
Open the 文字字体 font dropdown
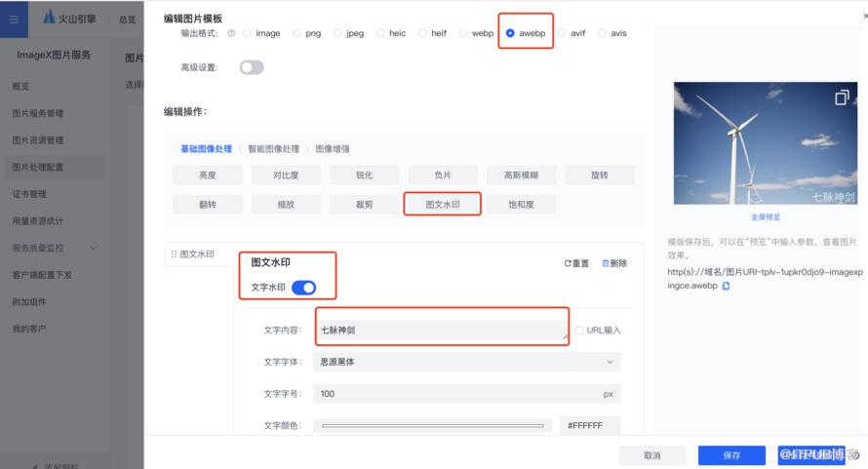pyautogui.click(x=466, y=362)
